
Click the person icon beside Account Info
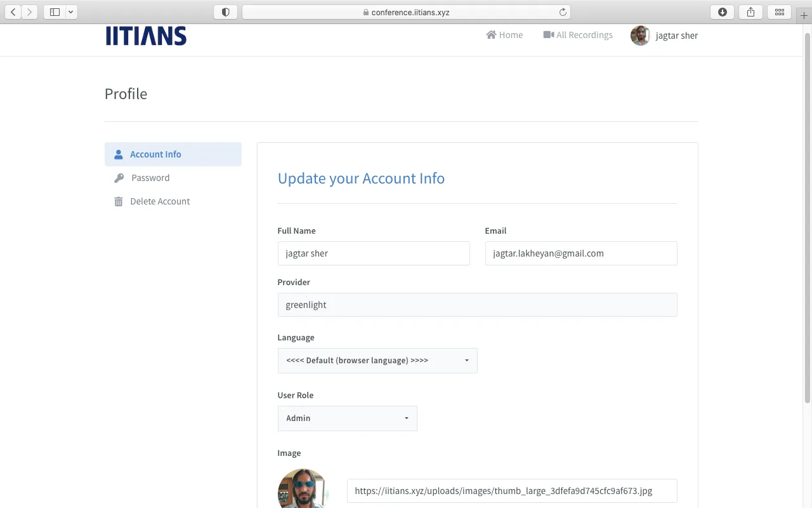118,154
